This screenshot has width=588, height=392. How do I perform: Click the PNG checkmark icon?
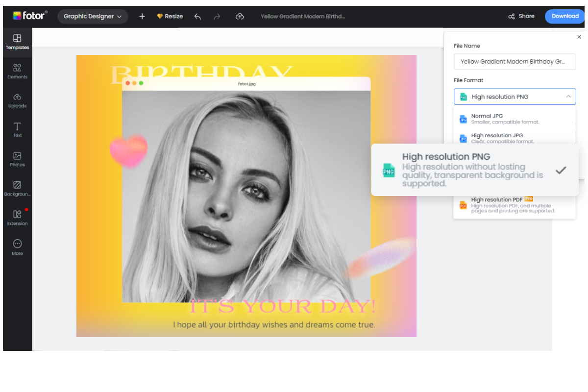(561, 170)
